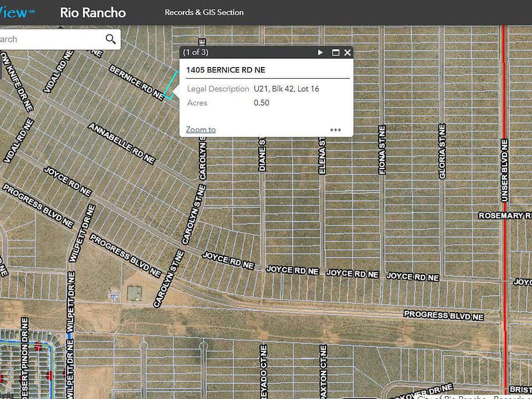Click the 'Rio Rancho' title in header
Screen dimensions: 532x399
[93, 12]
